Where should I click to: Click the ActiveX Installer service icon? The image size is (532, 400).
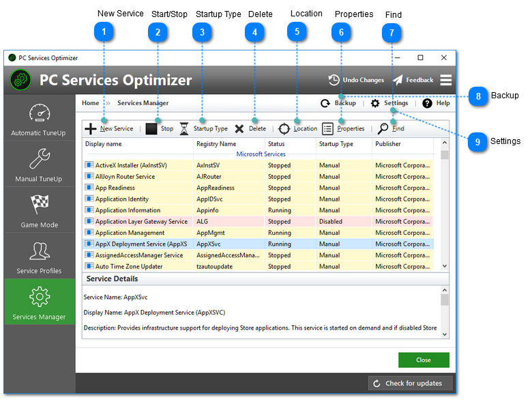tap(89, 165)
